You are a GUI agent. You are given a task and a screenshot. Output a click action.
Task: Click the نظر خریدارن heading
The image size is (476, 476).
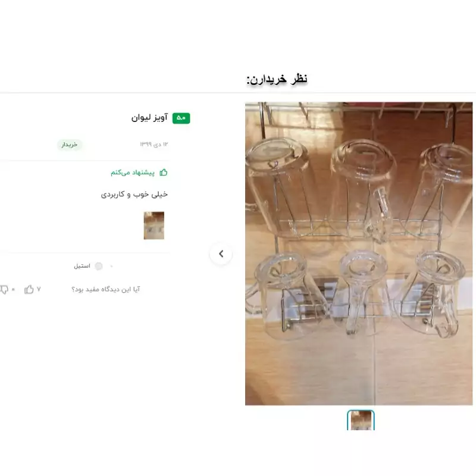(277, 80)
